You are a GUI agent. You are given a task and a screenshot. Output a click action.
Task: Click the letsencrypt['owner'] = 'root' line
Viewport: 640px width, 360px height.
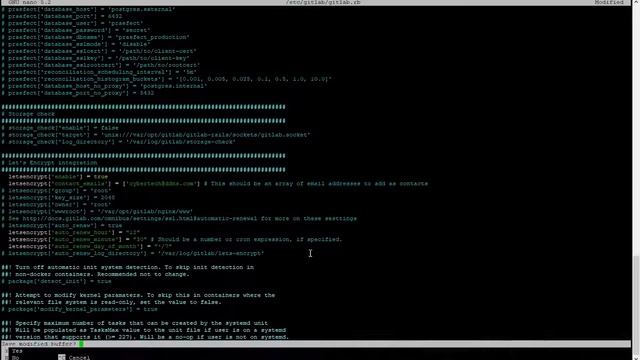[56, 204]
